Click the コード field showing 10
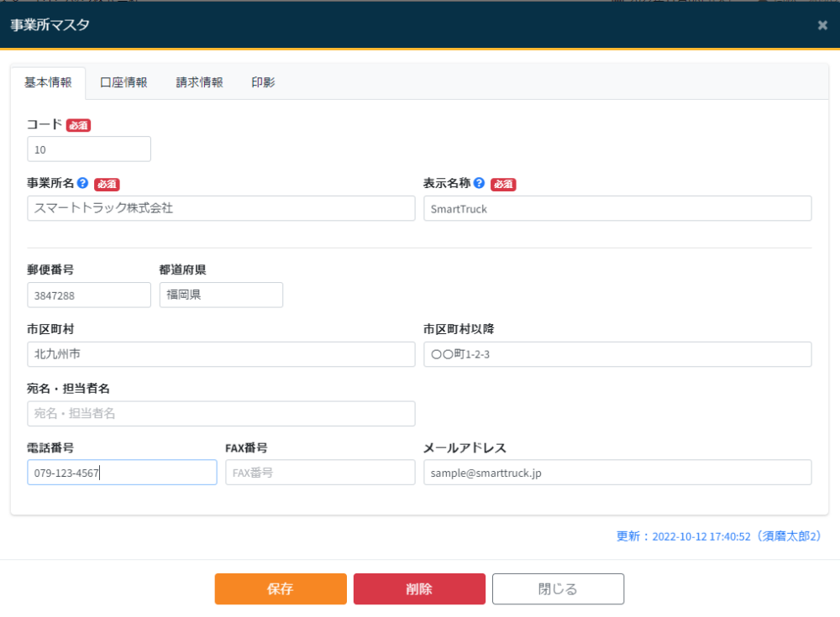This screenshot has height=617, width=840. [x=88, y=149]
